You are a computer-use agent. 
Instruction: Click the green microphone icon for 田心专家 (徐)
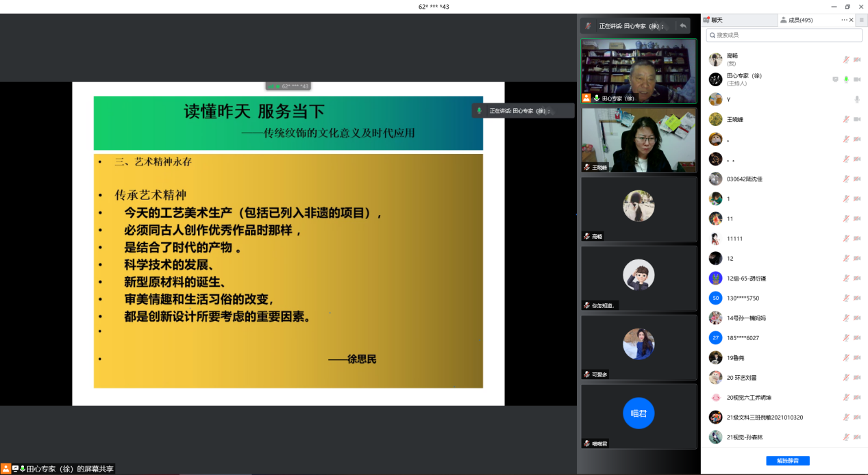coord(846,79)
